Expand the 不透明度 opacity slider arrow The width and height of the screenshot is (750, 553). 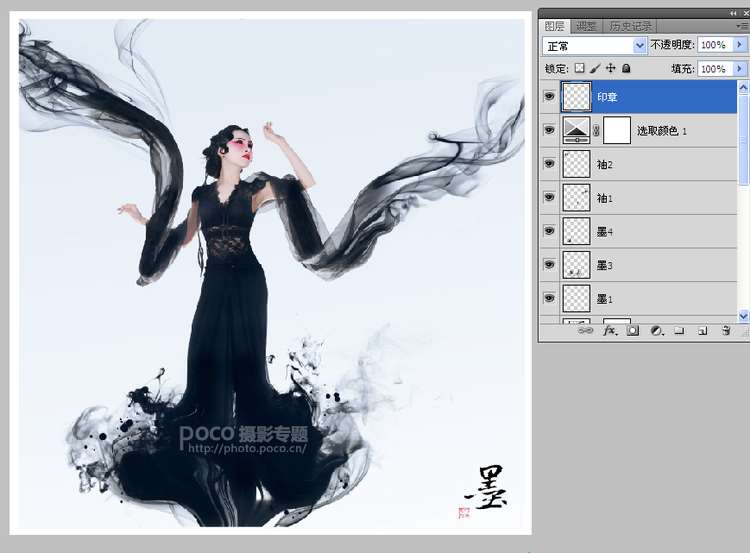click(740, 45)
